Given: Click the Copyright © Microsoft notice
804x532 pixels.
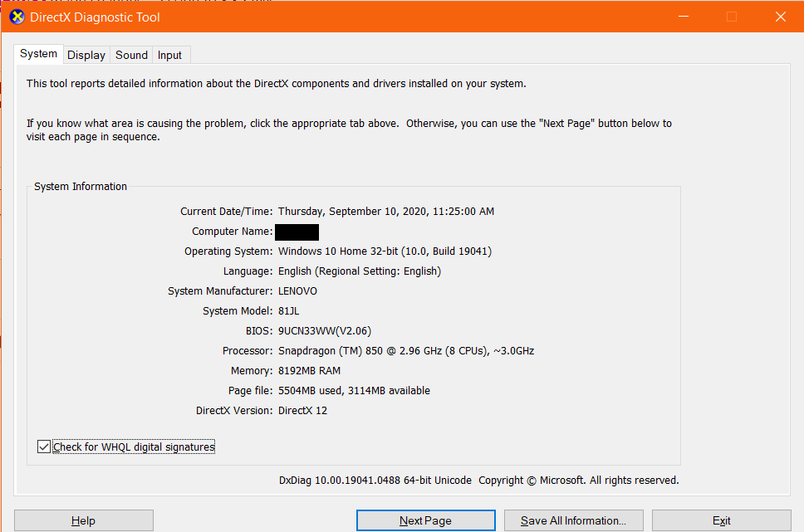Looking at the screenshot, I should tap(578, 481).
